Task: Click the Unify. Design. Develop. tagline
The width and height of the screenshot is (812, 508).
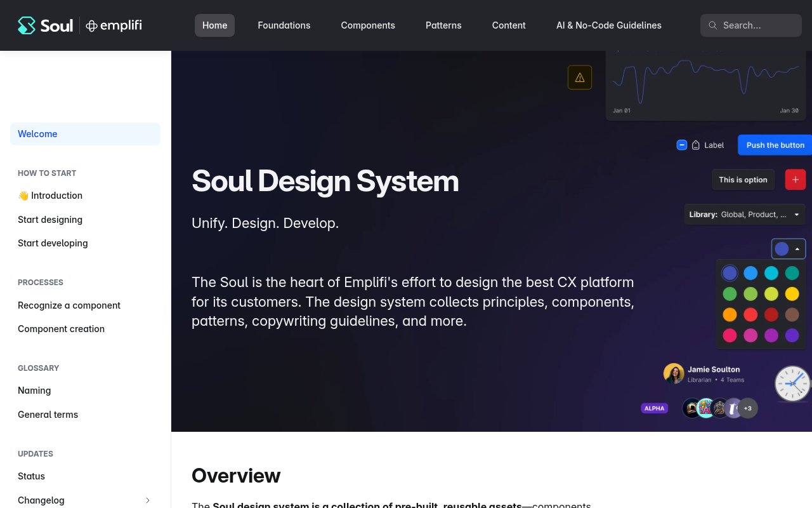Action: (265, 224)
